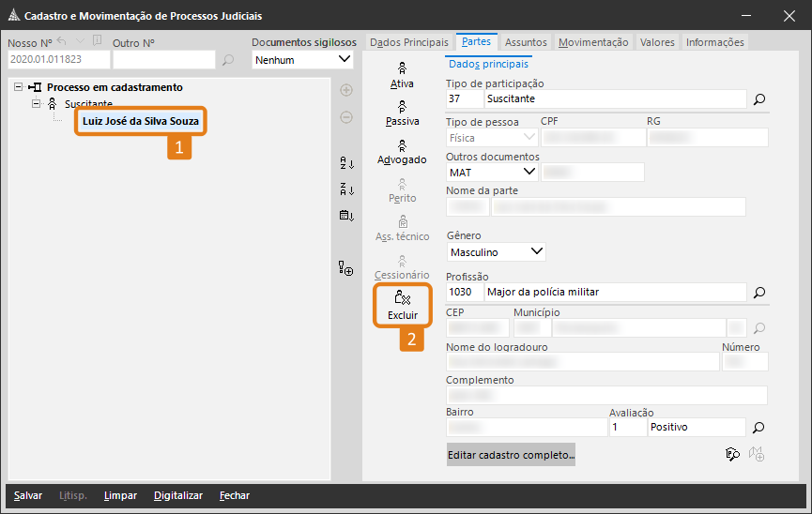812x514 pixels.
Task: Collapse the Suscitante tree branch
Action: pyautogui.click(x=37, y=103)
